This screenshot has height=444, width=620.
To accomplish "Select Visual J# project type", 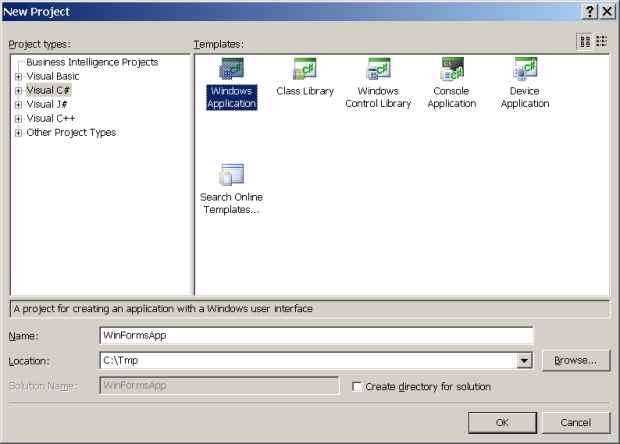I will click(x=48, y=104).
